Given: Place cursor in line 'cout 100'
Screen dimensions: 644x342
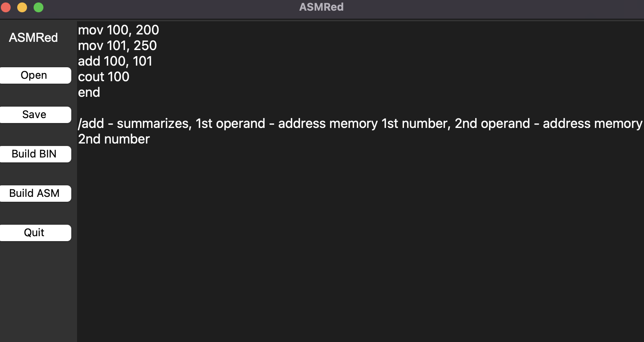Looking at the screenshot, I should [x=104, y=77].
